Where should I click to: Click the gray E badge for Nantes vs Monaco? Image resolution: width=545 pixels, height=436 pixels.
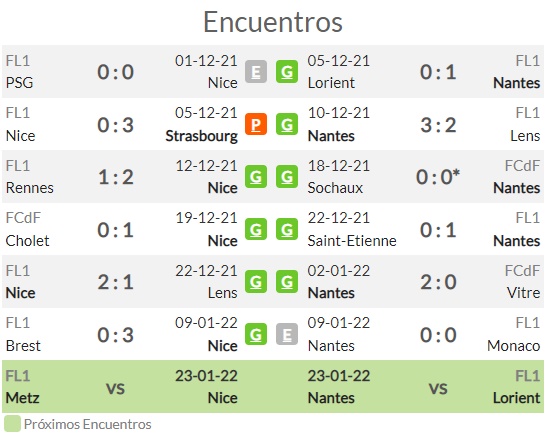pos(287,334)
